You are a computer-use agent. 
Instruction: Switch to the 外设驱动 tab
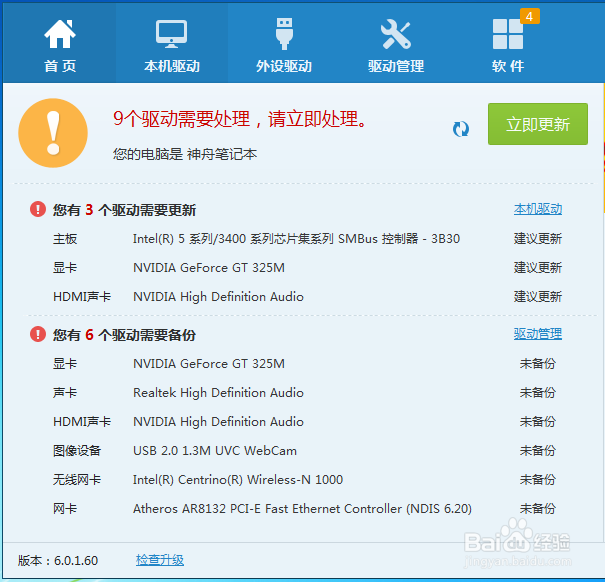(284, 43)
